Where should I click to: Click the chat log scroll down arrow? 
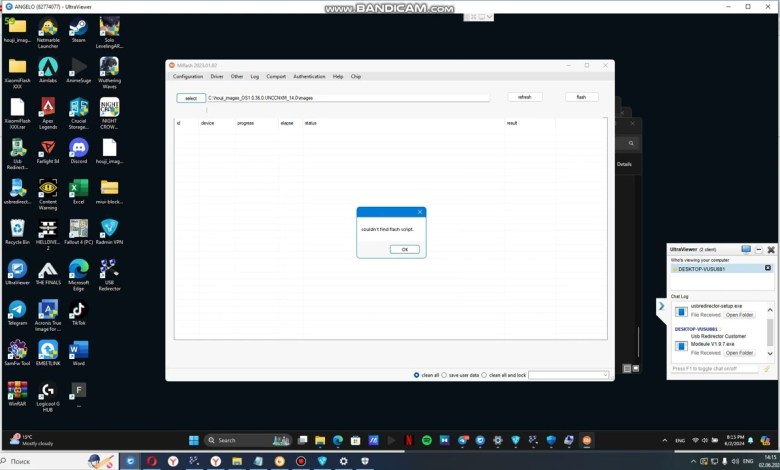[x=770, y=354]
